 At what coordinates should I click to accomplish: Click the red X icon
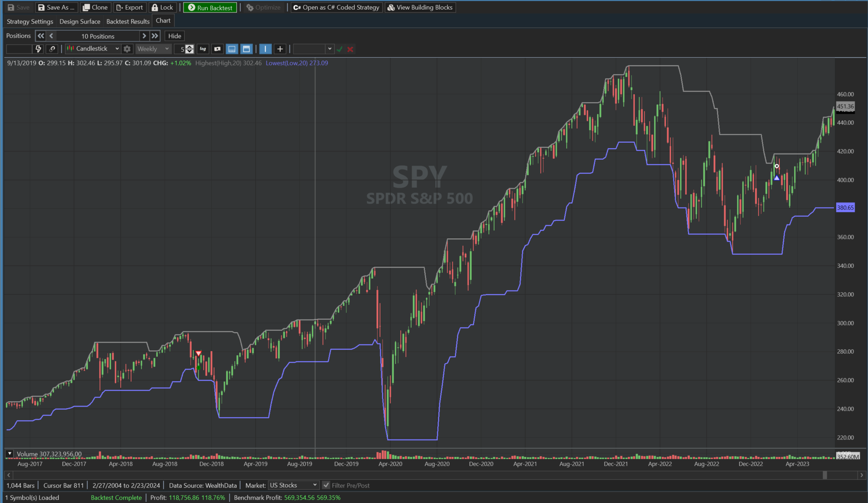click(350, 49)
